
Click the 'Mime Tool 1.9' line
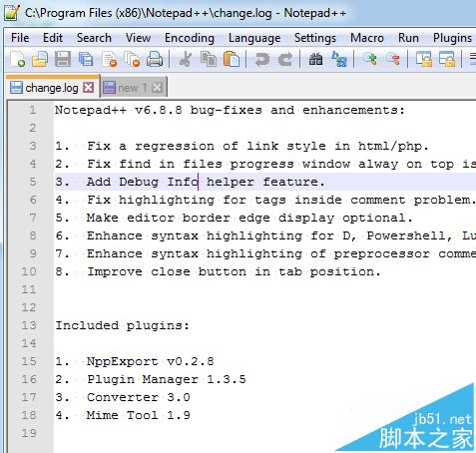point(123,415)
